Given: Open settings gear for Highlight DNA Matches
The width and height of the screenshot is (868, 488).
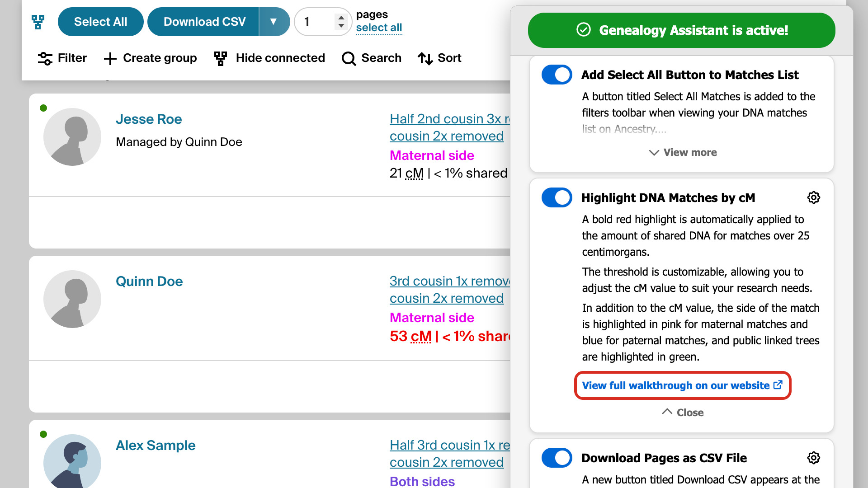Looking at the screenshot, I should coord(813,197).
